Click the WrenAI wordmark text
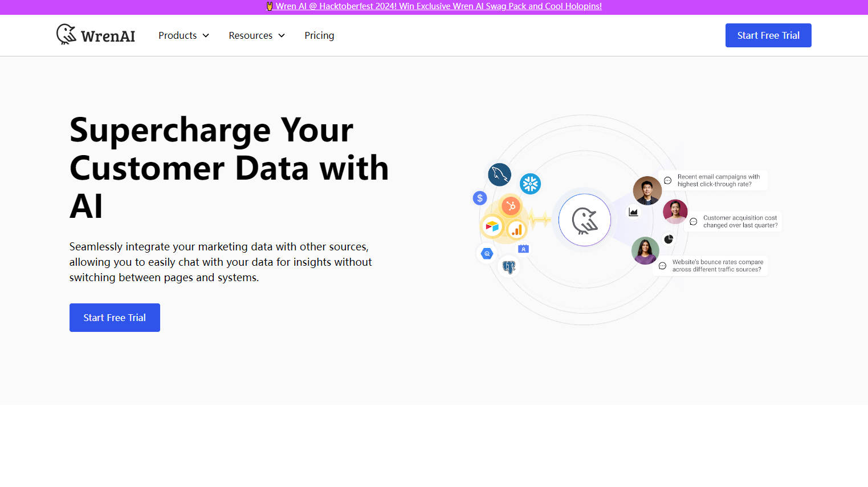Screen dimensions: 868x487 pos(108,36)
